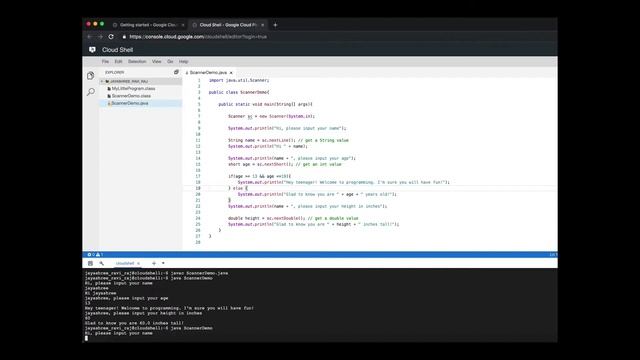
Task: Select the ScannerDemo.java editor tab
Action: (208, 73)
